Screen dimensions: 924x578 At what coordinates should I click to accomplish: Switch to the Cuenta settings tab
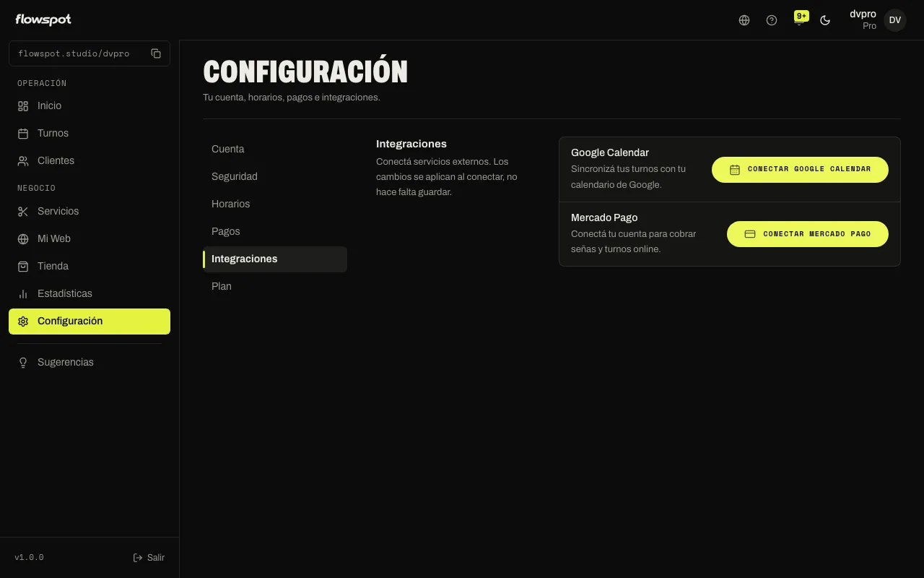click(x=275, y=149)
